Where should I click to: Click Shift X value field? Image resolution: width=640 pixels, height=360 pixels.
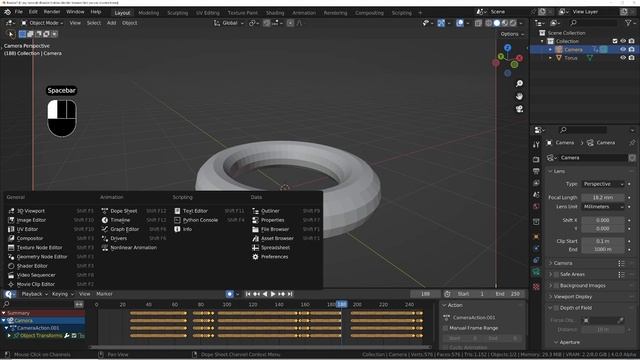[603, 220]
